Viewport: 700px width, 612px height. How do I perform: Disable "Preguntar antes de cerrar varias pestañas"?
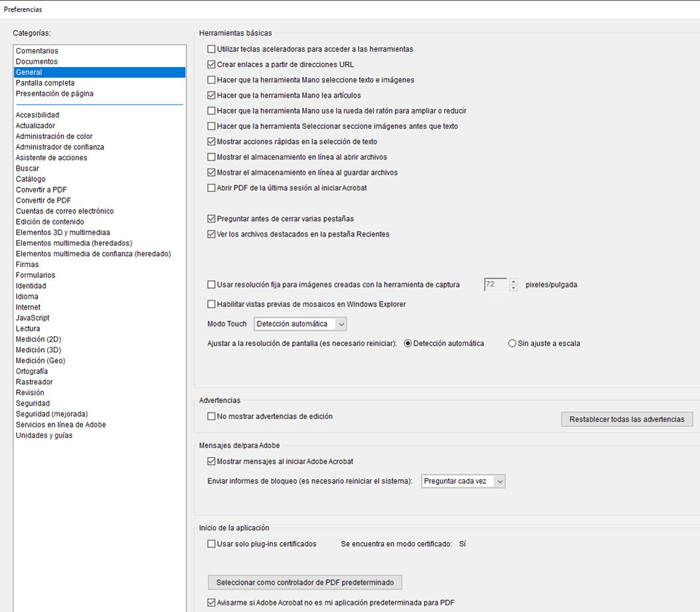[211, 219]
